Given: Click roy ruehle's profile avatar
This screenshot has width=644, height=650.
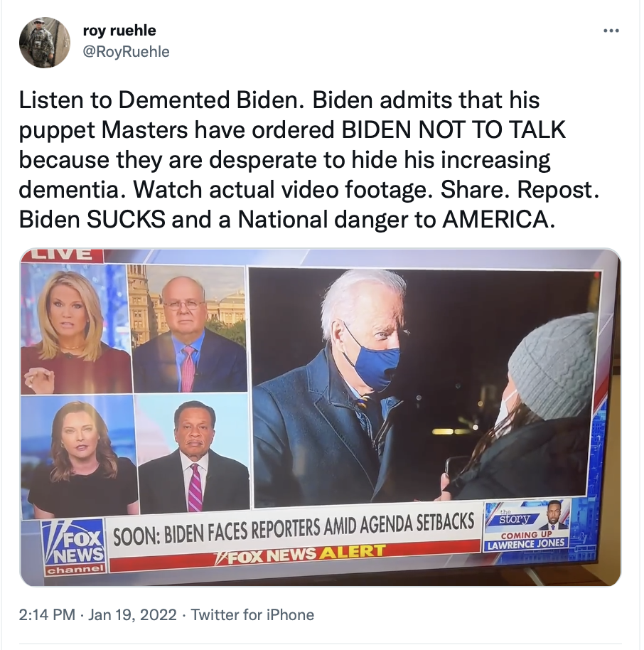Looking at the screenshot, I should click(x=45, y=42).
